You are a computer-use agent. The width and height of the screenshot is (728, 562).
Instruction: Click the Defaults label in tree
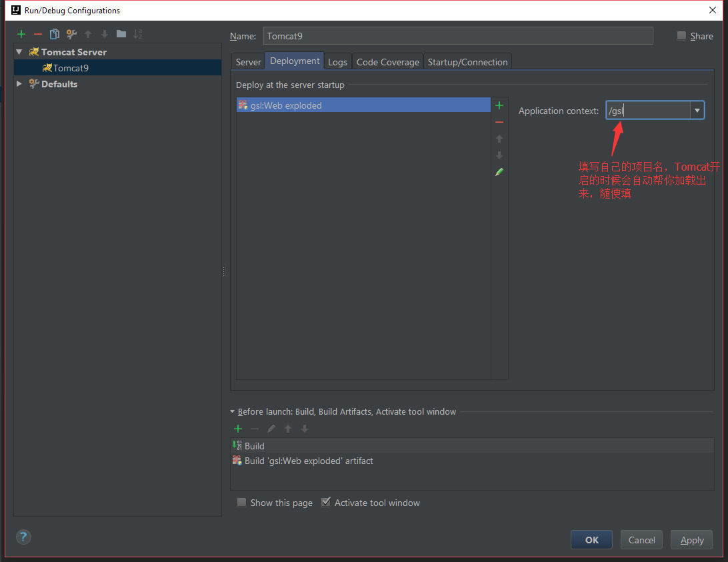point(59,84)
